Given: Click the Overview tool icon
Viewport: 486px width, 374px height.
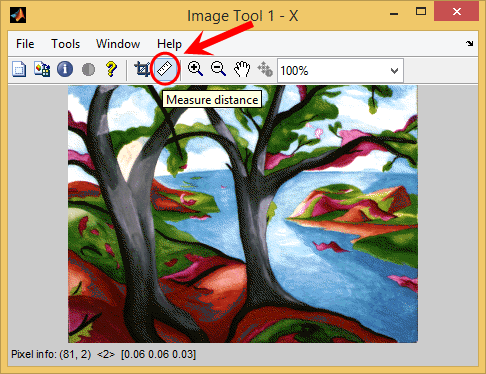Looking at the screenshot, I should [x=19, y=69].
